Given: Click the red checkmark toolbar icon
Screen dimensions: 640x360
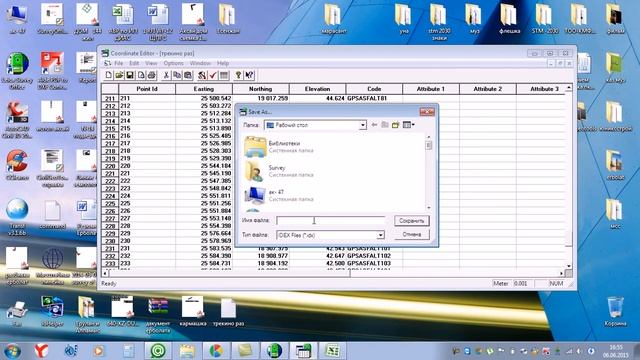Looking at the screenshot, I should (x=213, y=75).
